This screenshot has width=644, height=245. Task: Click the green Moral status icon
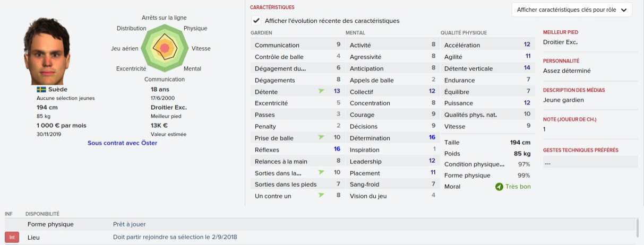[499, 187]
